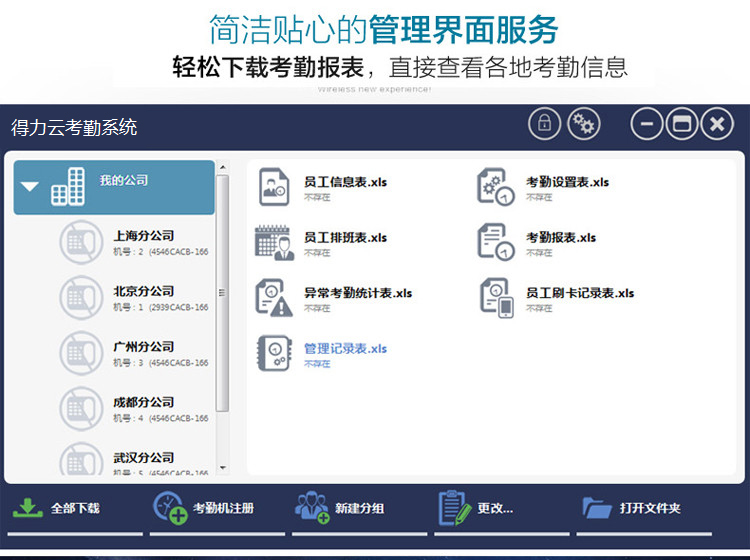Click the 考勤报表.xls document icon
The image size is (750, 560).
coord(496,242)
